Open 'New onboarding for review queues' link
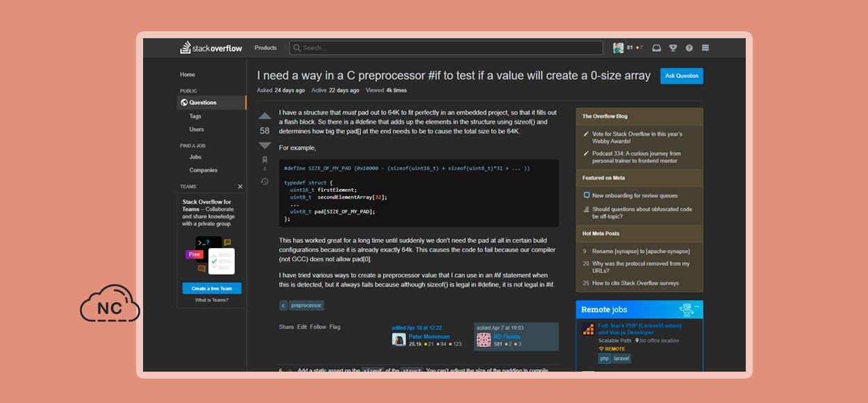Image resolution: width=868 pixels, height=403 pixels. tap(635, 196)
